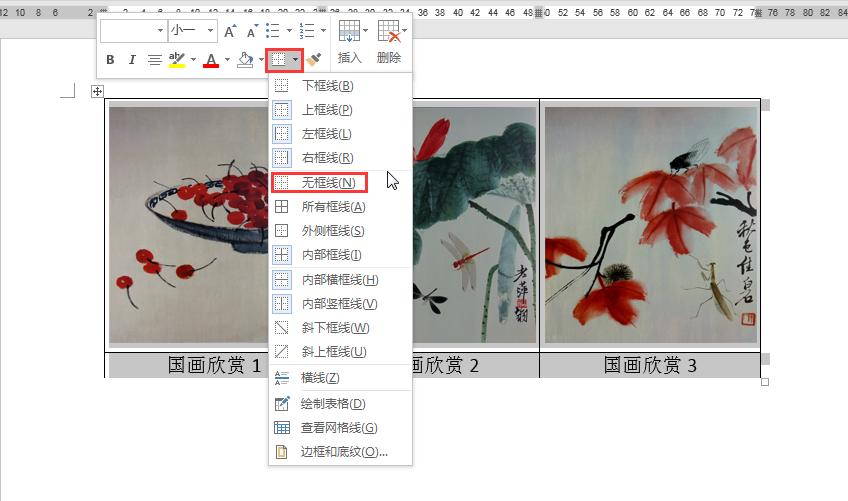
Task: Expand the font color dropdown arrow
Action: [227, 60]
